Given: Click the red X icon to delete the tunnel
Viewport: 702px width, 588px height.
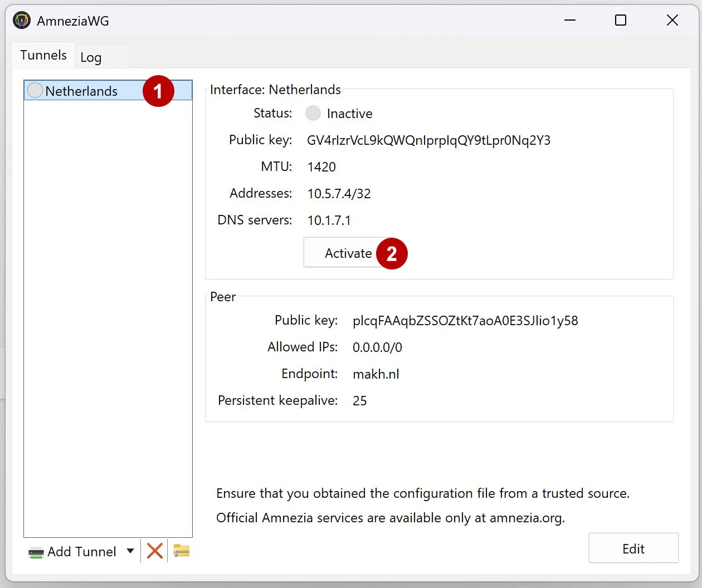Looking at the screenshot, I should (154, 551).
